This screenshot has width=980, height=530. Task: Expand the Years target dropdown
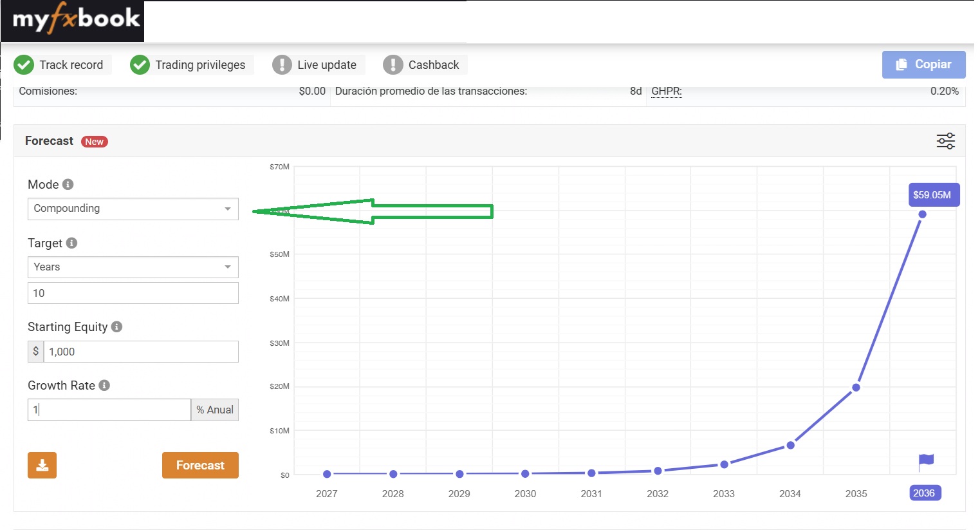tap(133, 267)
